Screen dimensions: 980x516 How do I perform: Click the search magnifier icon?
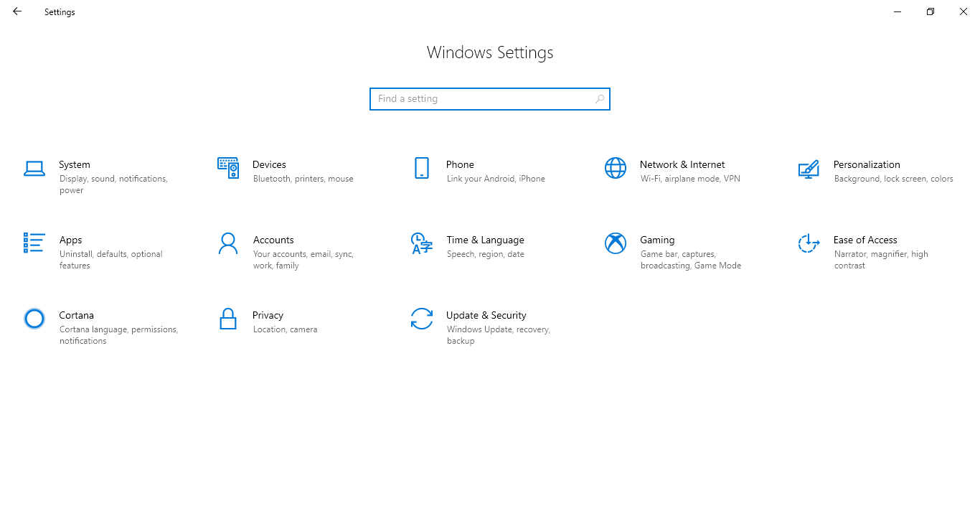click(600, 99)
